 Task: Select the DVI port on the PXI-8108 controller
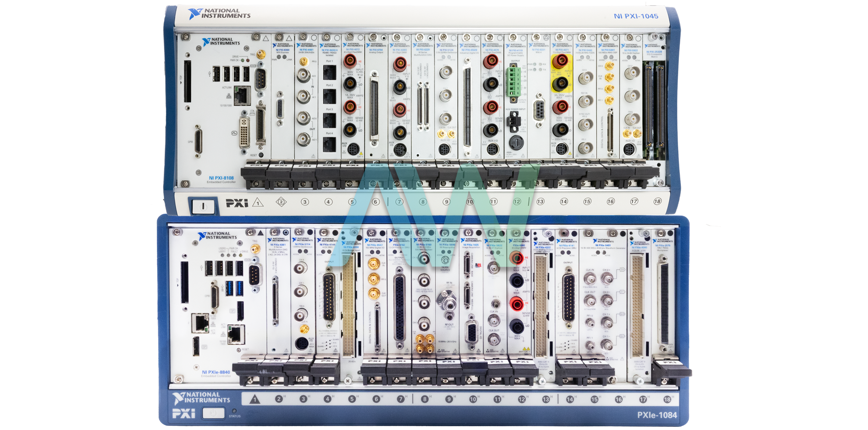[244, 133]
